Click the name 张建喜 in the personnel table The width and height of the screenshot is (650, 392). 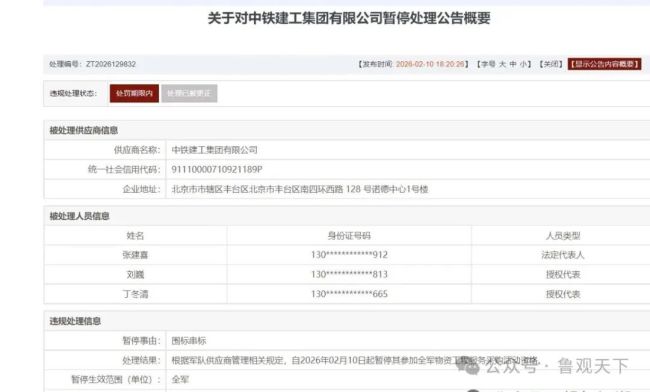[135, 255]
